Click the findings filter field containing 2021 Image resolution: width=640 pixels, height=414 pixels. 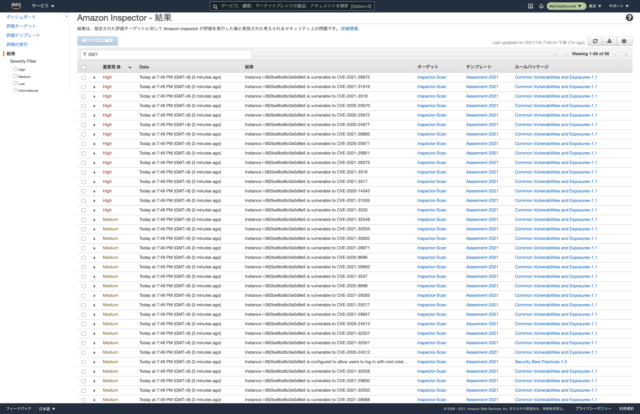tap(166, 54)
